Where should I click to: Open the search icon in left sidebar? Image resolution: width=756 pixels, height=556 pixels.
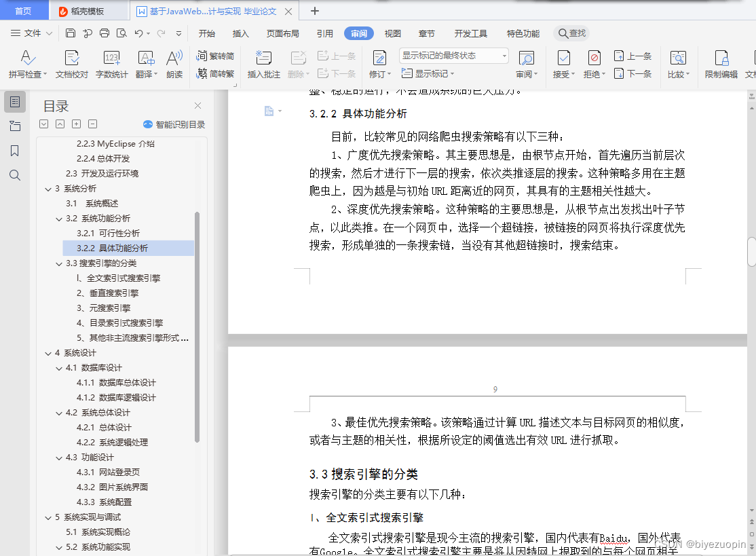[x=15, y=175]
